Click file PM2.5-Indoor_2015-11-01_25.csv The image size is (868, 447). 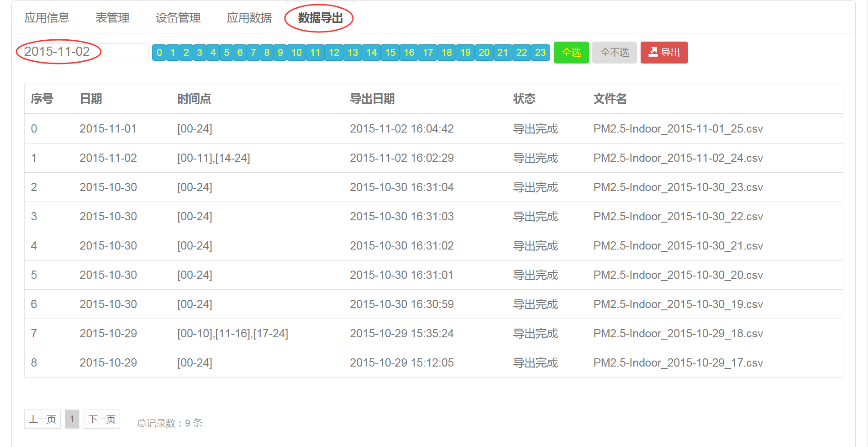tap(678, 129)
